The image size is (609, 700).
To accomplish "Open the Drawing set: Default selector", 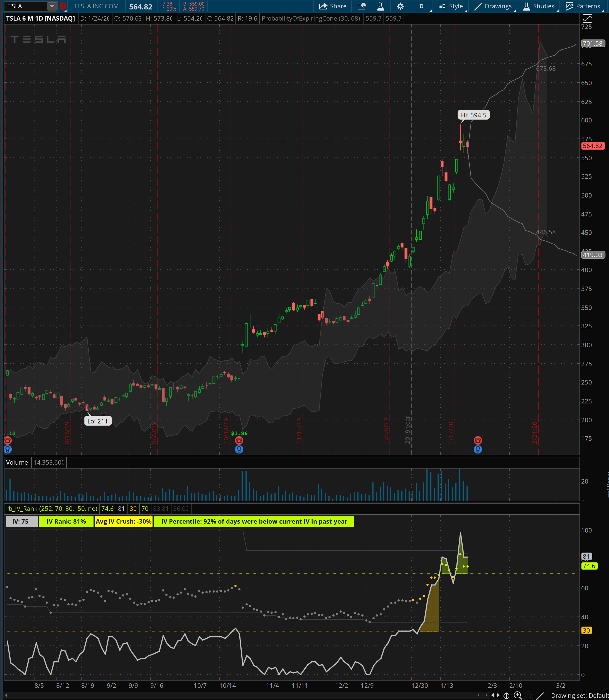I will pyautogui.click(x=579, y=696).
